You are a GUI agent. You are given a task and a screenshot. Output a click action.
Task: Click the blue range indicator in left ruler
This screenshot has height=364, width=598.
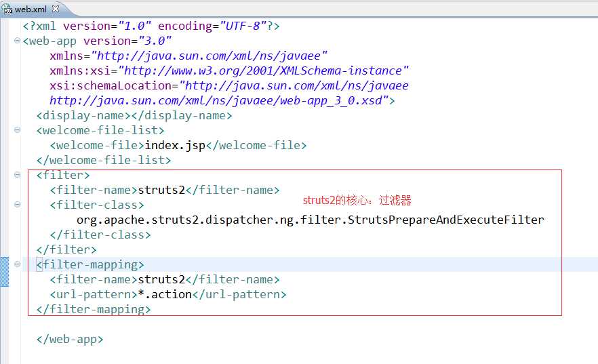tap(4, 272)
